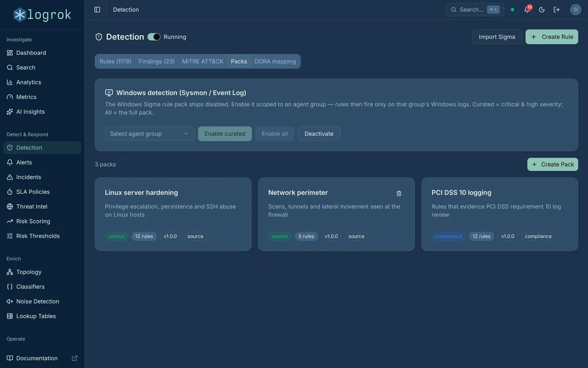Click the Enable all button
Screen dimensions: 588x368
[275, 134]
